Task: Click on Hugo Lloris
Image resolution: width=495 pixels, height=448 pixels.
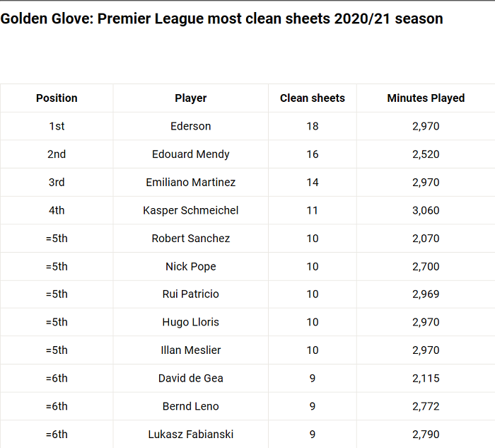Action: [191, 322]
